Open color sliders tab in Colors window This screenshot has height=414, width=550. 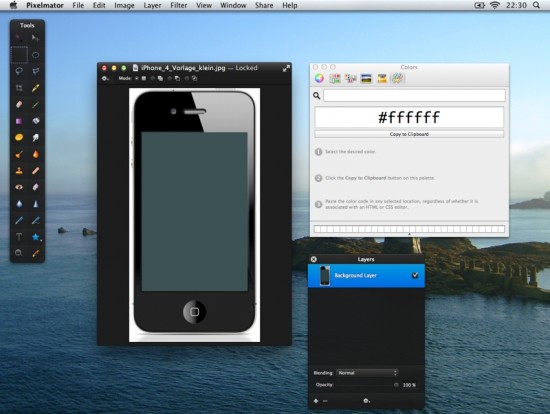pyautogui.click(x=335, y=78)
